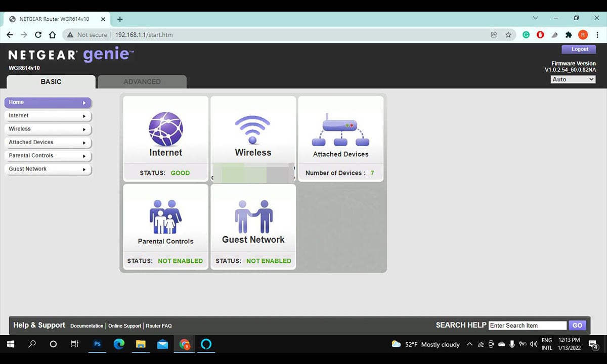The height and width of the screenshot is (364, 607).
Task: Open Cortana circle on the taskbar
Action: (53, 344)
